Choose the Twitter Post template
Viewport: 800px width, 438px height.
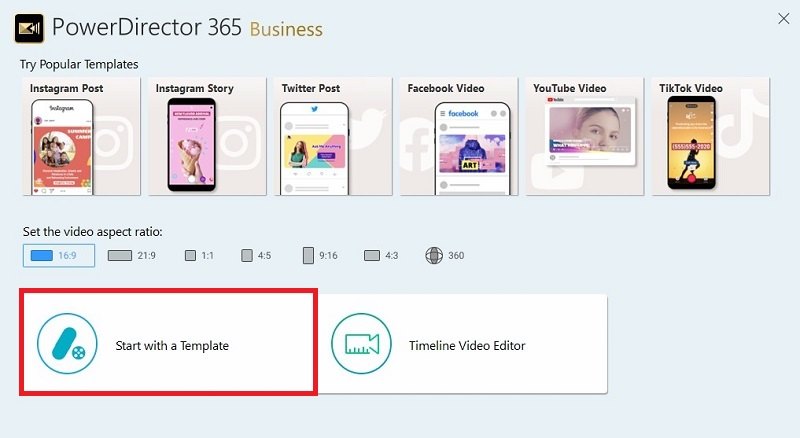coord(333,136)
